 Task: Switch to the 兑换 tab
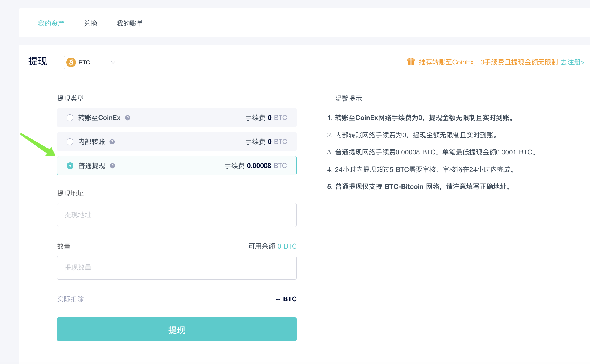click(91, 23)
